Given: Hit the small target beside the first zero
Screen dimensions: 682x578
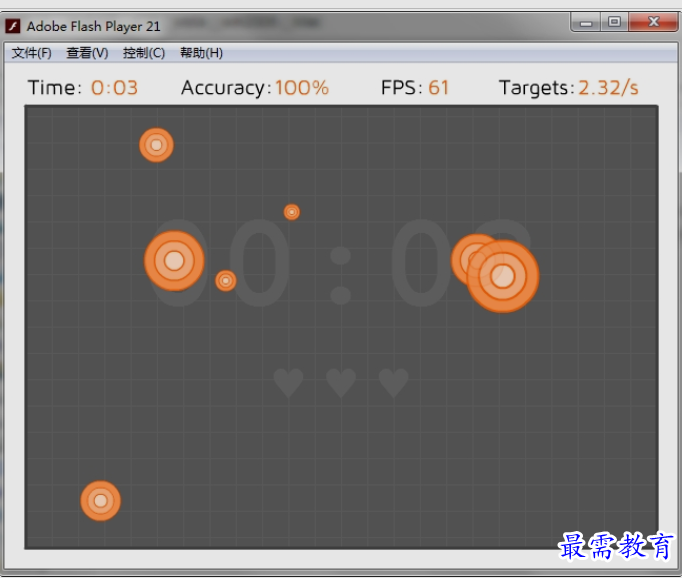Looking at the screenshot, I should [226, 281].
